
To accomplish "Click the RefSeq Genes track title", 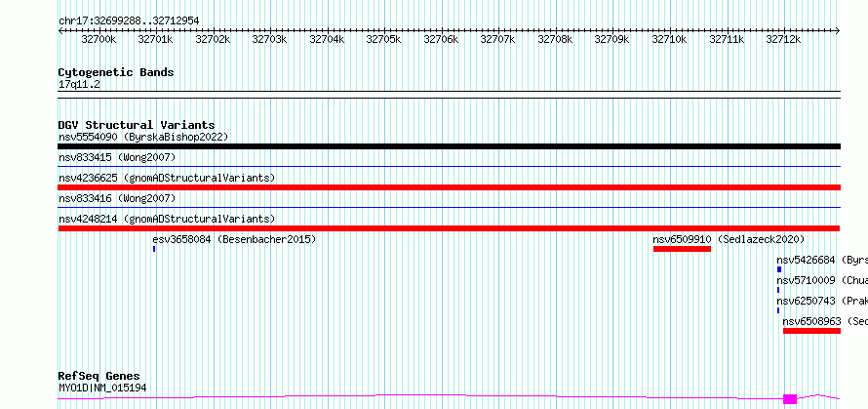I will pyautogui.click(x=99, y=377).
